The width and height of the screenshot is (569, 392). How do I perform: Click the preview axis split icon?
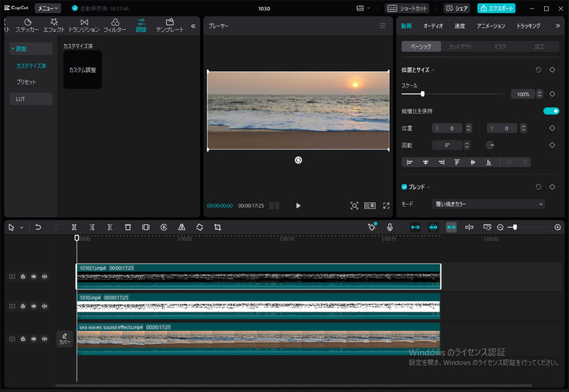tap(469, 227)
